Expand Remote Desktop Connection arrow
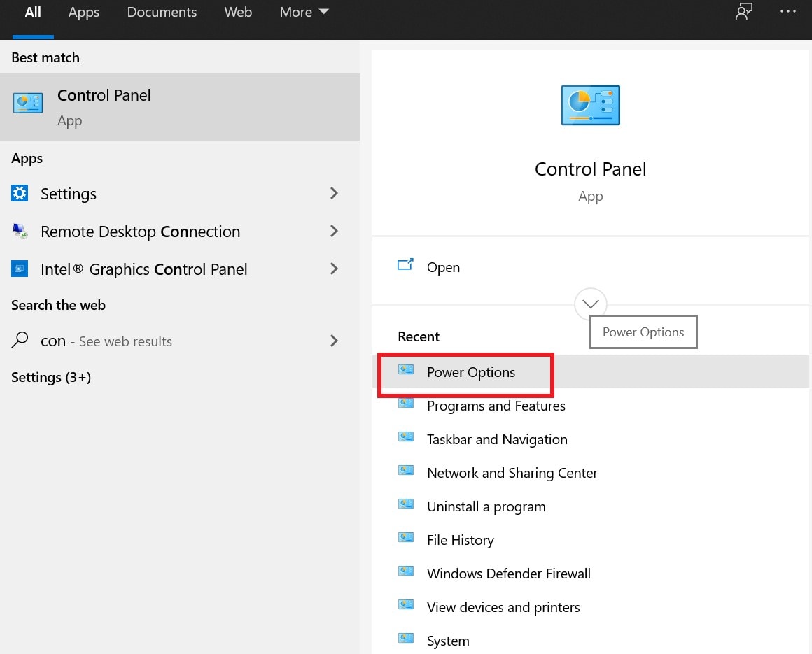 [334, 232]
